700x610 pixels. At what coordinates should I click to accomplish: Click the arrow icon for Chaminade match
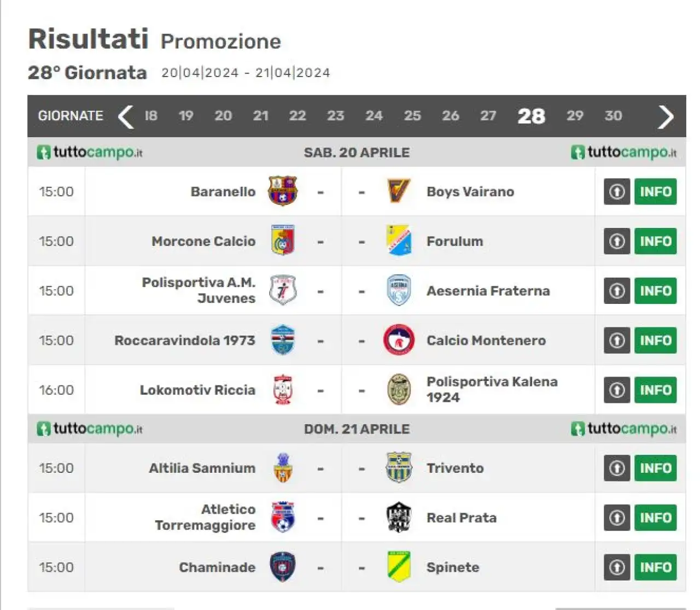(617, 567)
